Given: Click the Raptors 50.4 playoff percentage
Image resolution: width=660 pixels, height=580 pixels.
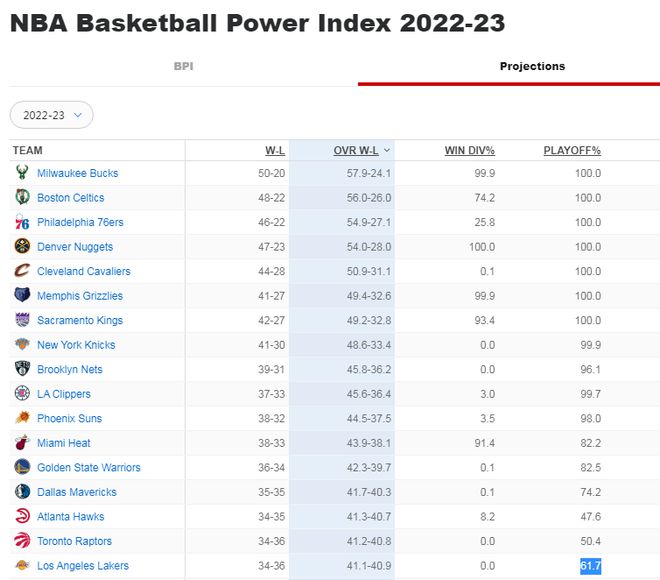Looking at the screenshot, I should (x=591, y=541).
